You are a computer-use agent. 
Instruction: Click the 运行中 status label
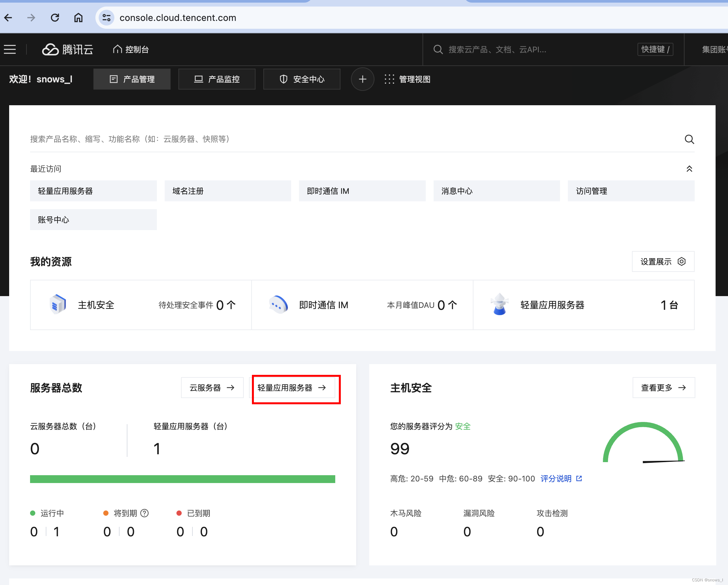52,513
